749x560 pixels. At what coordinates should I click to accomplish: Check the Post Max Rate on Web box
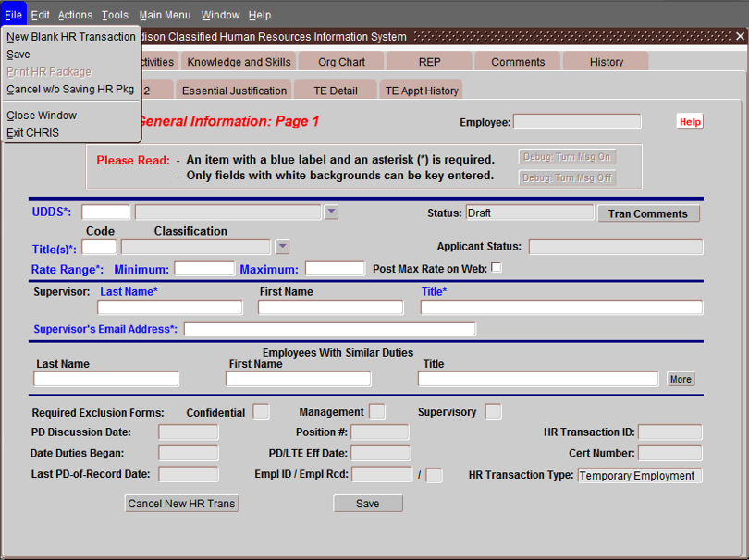[497, 267]
